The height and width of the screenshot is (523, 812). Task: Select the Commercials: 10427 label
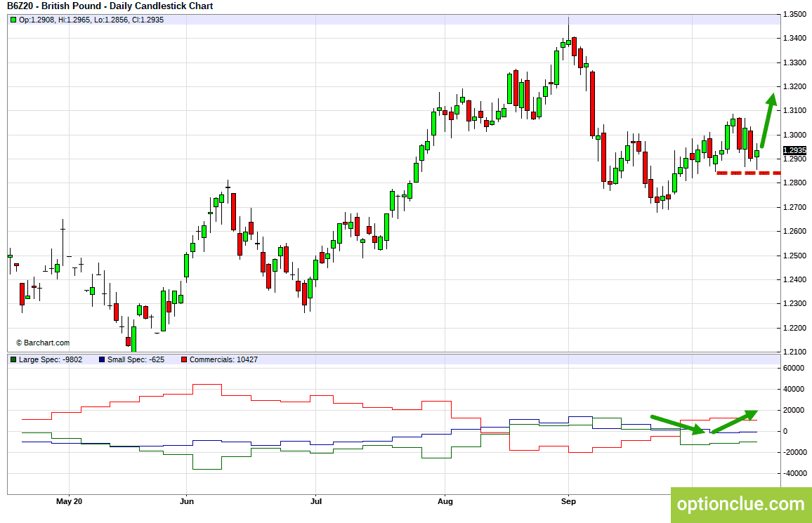pos(223,359)
